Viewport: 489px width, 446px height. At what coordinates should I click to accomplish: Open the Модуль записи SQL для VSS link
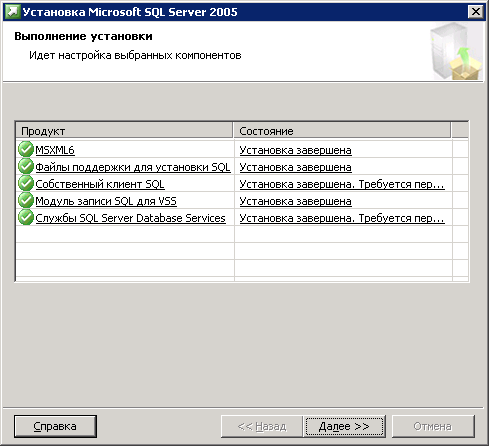(x=106, y=201)
